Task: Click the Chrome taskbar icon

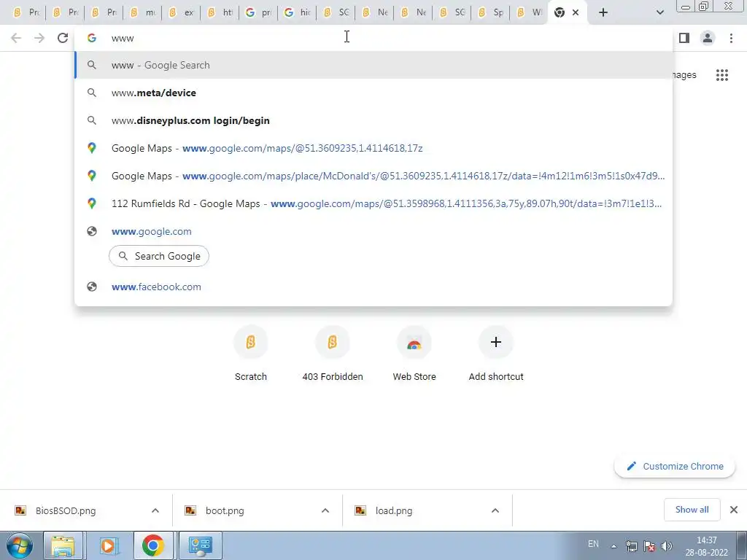Action: pyautogui.click(x=153, y=545)
